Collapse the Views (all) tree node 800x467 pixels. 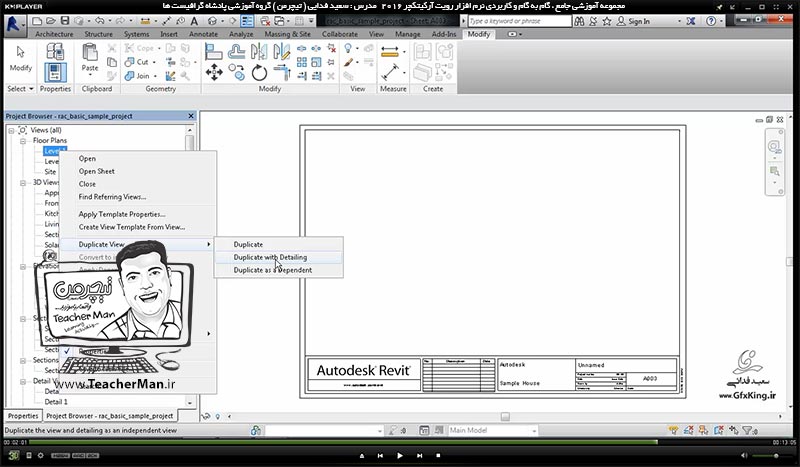point(11,131)
